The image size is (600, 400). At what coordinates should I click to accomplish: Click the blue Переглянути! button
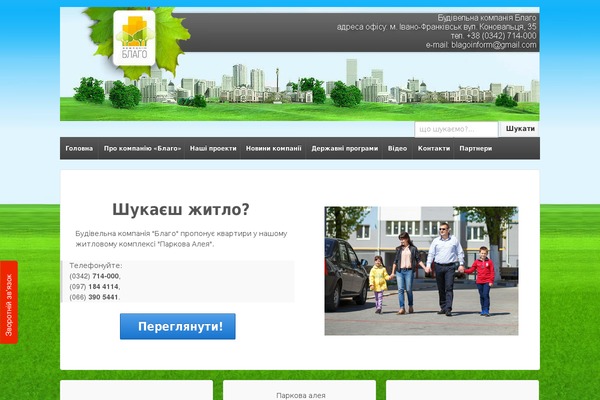coord(178,327)
